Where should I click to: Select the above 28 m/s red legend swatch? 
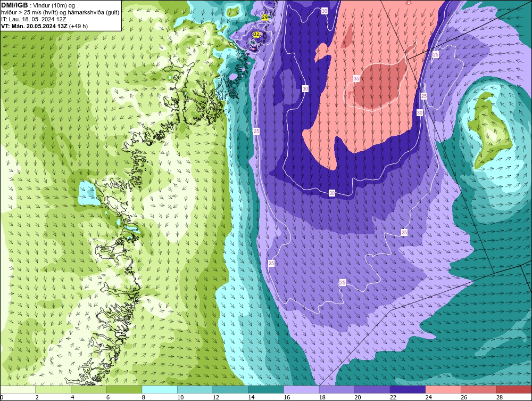(x=514, y=389)
